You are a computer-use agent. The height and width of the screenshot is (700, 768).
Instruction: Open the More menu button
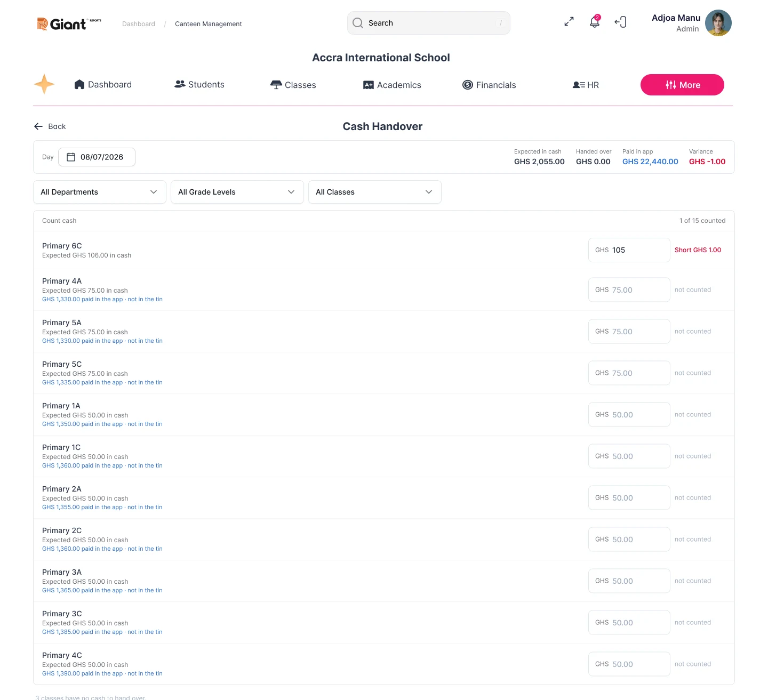tap(682, 85)
